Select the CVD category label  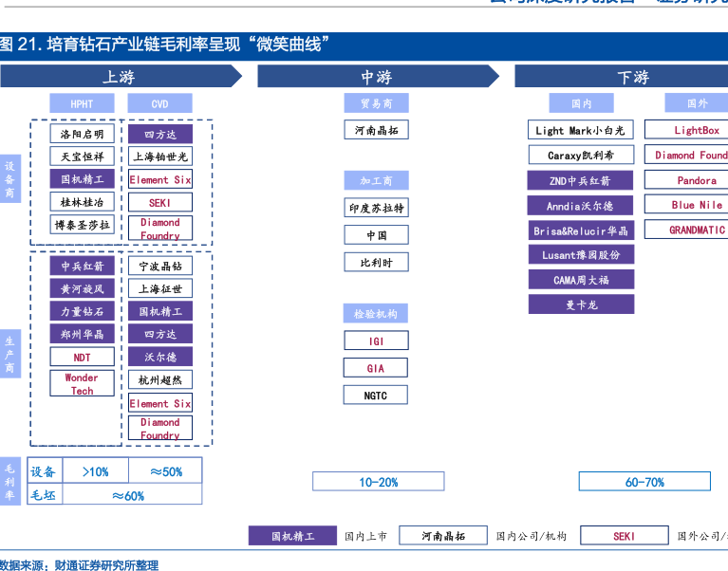159,103
